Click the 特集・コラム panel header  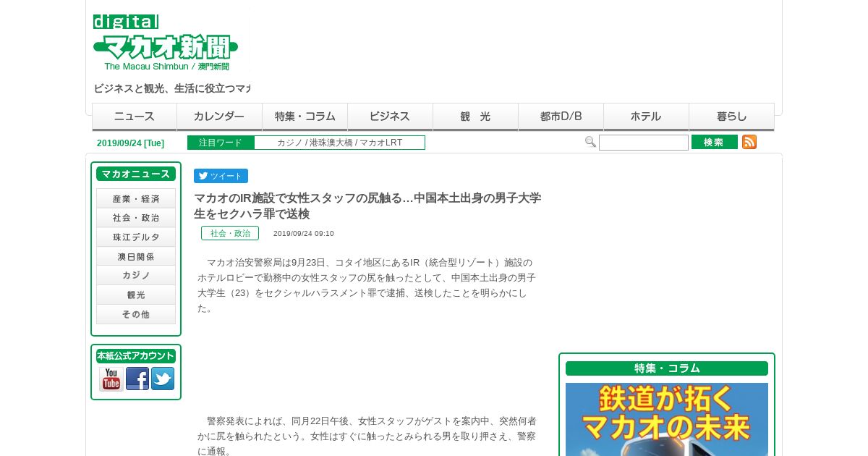tap(667, 368)
